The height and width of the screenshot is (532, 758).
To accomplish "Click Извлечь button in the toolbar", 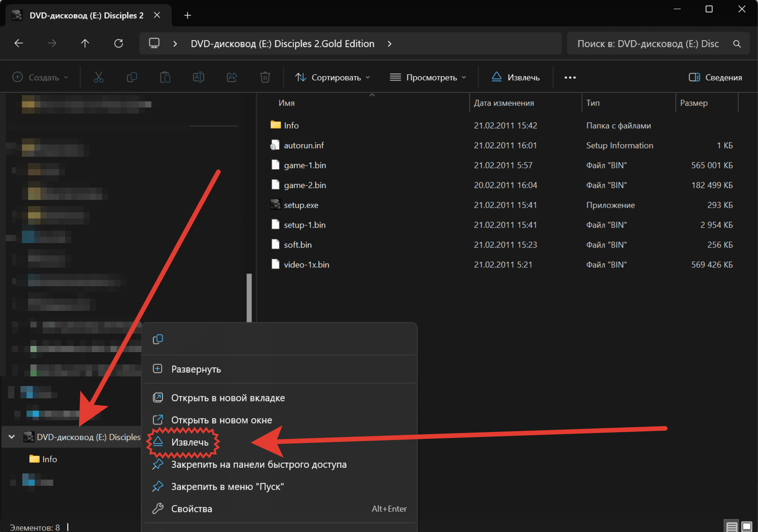I will (516, 77).
